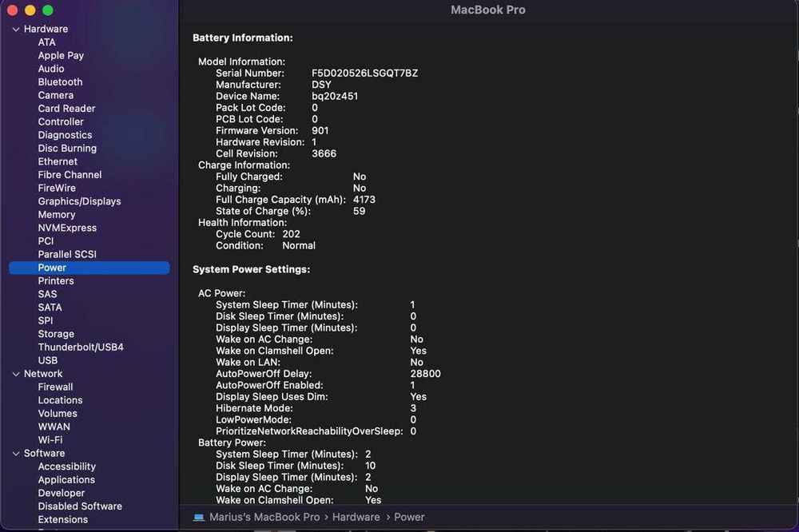799x532 pixels.
Task: Collapse the Hardware section chevron
Action: [16, 30]
